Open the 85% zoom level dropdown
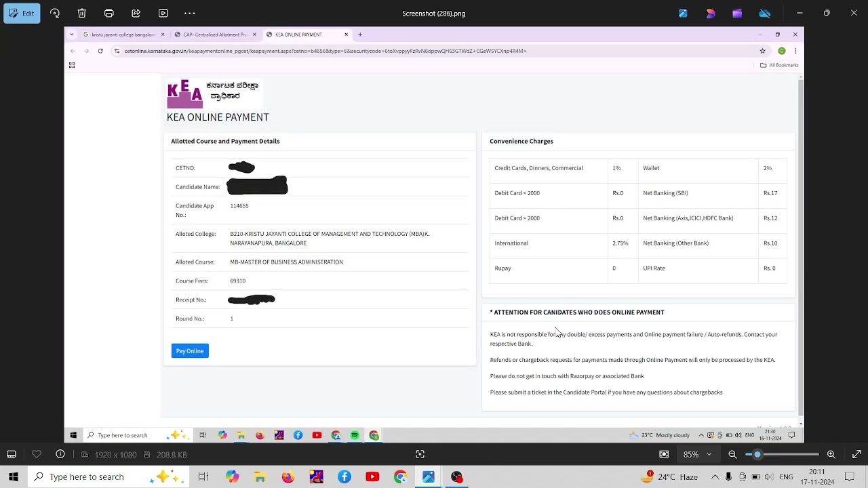868x488 pixels. [x=698, y=454]
